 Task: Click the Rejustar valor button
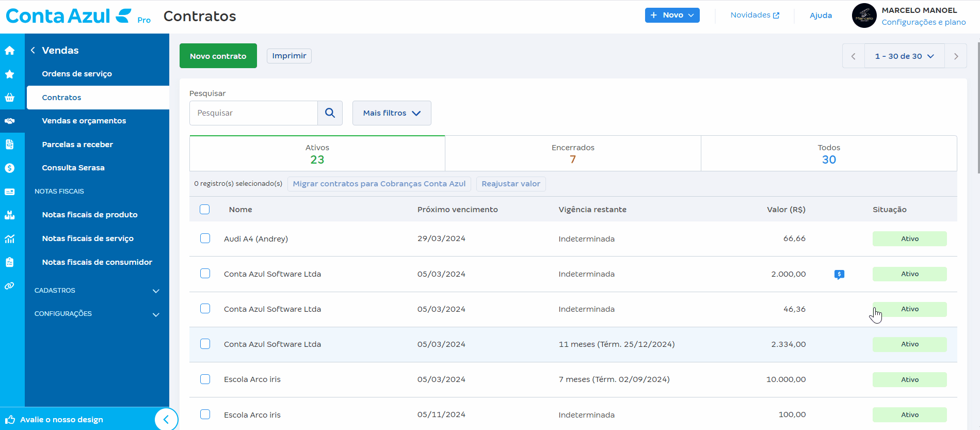pyautogui.click(x=511, y=184)
